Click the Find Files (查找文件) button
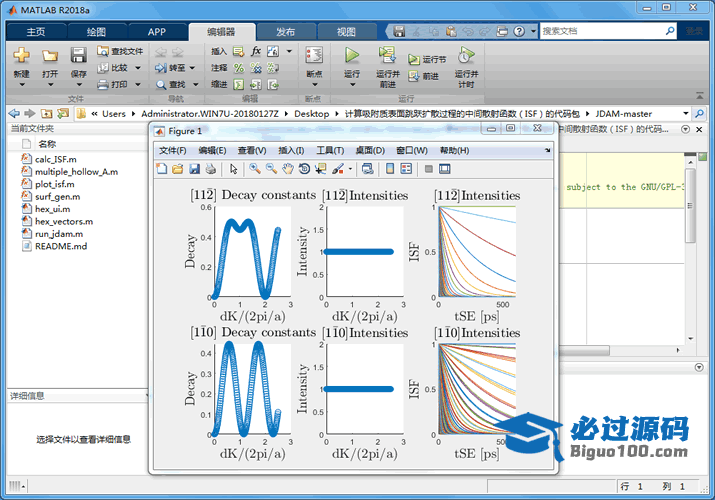 (120, 52)
